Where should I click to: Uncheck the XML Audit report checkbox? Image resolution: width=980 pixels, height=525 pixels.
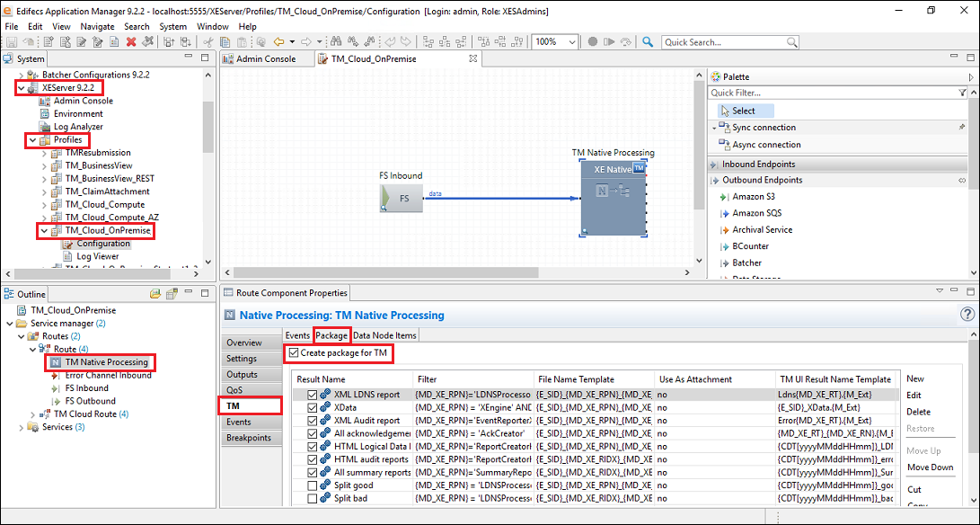pyautogui.click(x=312, y=421)
